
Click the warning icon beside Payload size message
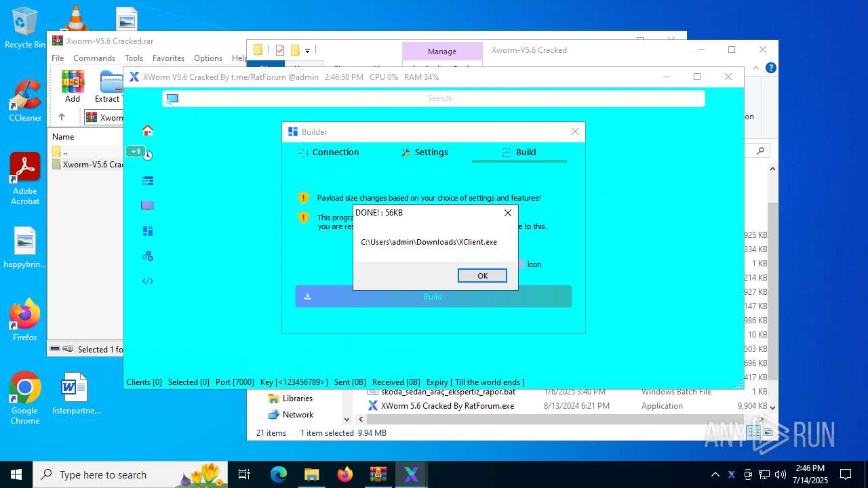coord(304,198)
